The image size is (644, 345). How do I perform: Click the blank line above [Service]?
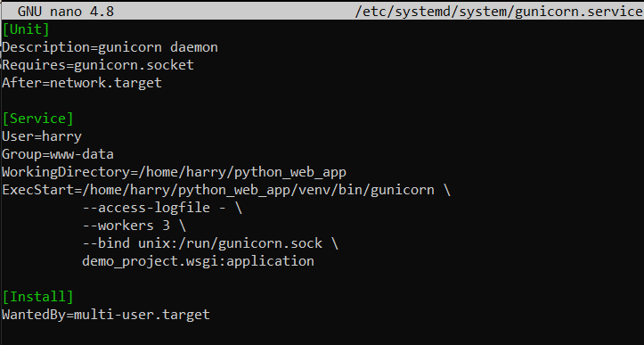tap(322, 101)
